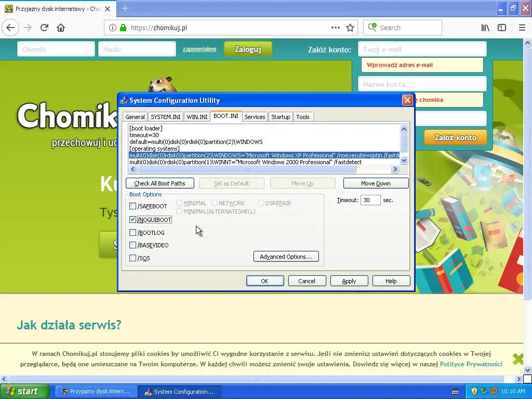The height and width of the screenshot is (399, 532).
Task: Switch to Przyjazny dysk taskbar item
Action: point(96,391)
